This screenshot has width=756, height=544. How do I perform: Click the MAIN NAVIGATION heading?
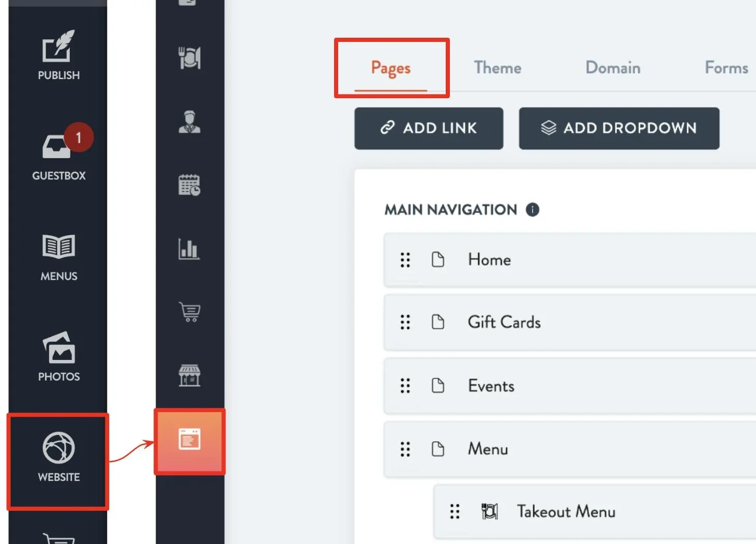[451, 209]
